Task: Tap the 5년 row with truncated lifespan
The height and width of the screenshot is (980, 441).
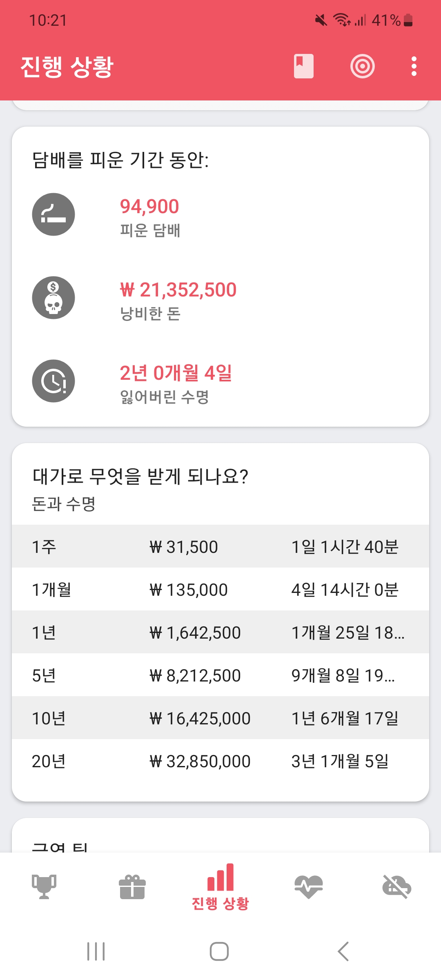Action: pos(220,675)
